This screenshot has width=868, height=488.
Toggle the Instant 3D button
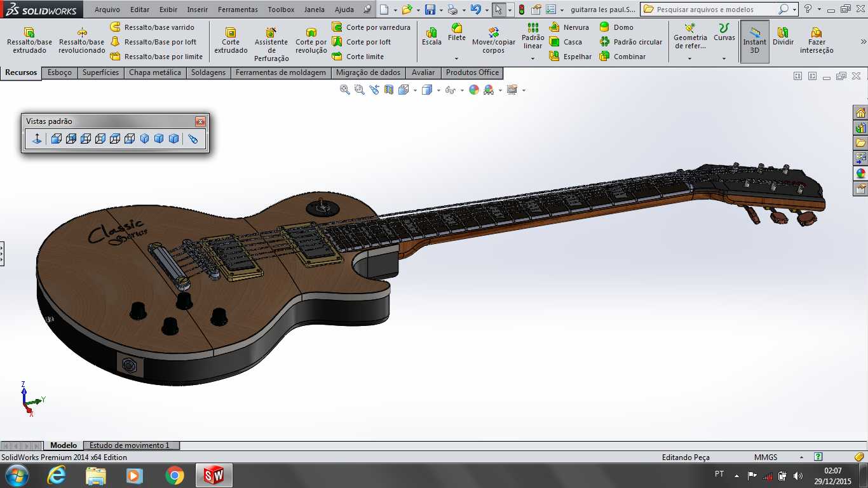(x=755, y=41)
